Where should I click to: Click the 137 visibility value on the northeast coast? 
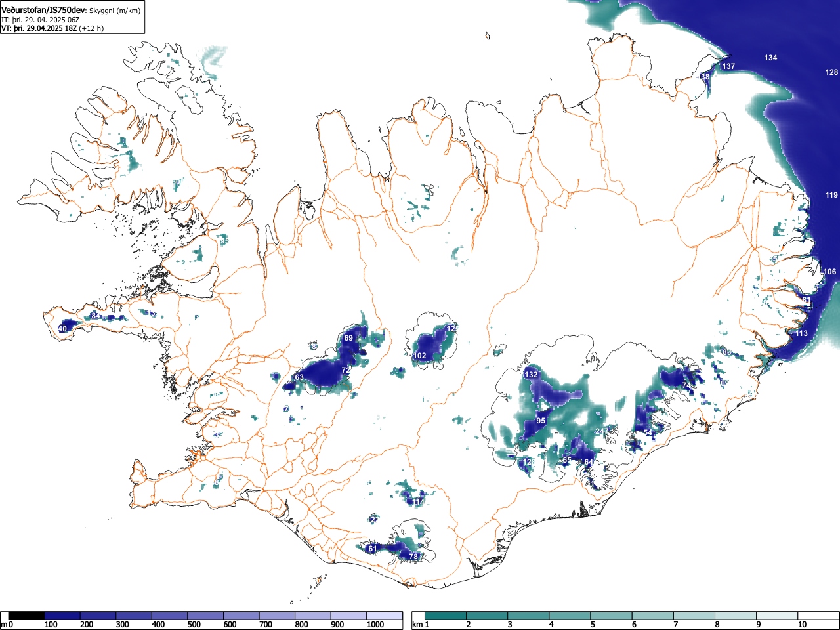tap(728, 66)
